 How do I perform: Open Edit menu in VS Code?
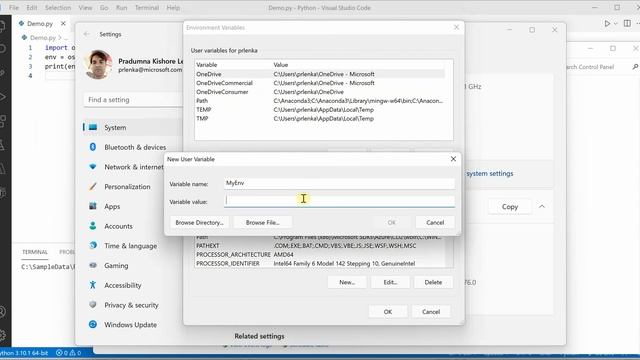(x=32, y=8)
